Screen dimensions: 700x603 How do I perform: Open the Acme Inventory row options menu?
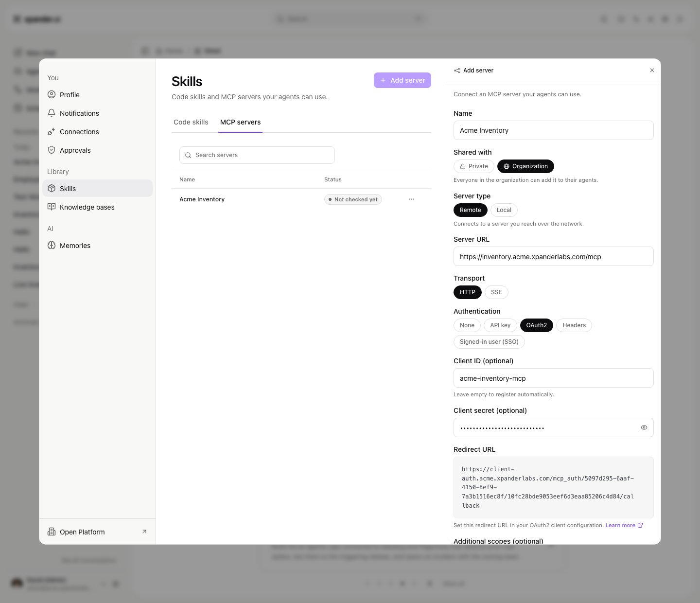pos(412,199)
